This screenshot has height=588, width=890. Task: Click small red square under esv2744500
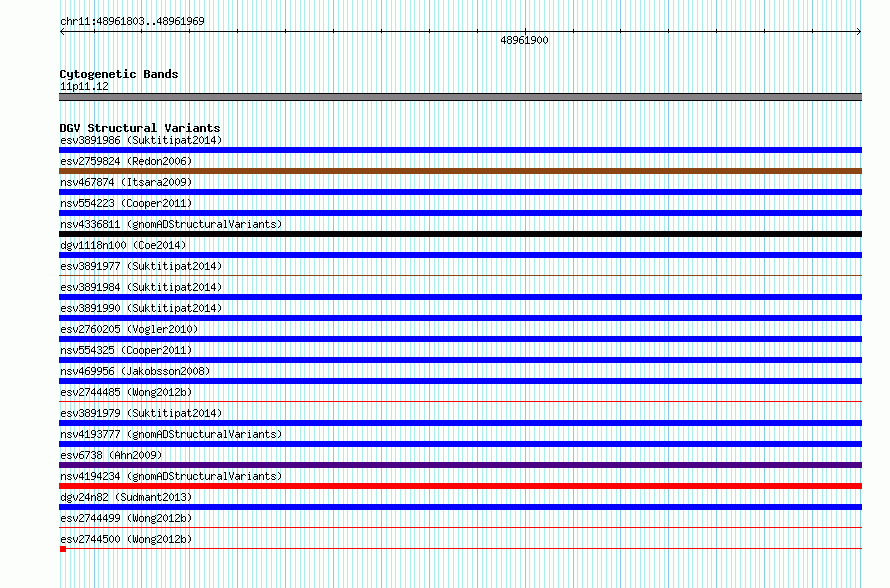coord(63,549)
